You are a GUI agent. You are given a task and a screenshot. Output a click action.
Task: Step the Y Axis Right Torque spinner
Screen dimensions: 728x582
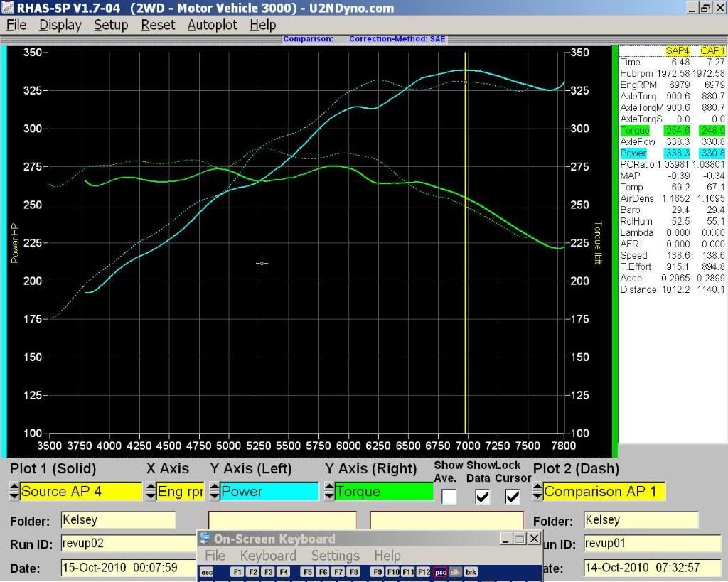[329, 492]
